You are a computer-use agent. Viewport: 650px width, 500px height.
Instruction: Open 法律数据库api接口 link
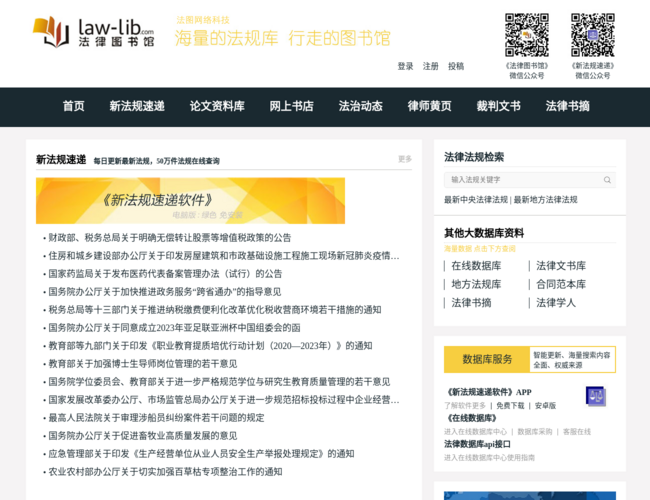(477, 444)
